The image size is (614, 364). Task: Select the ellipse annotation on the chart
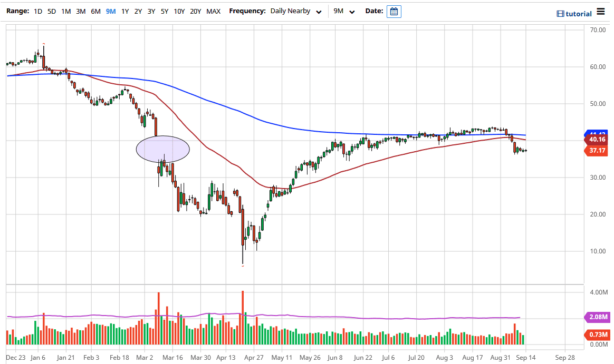coord(162,149)
